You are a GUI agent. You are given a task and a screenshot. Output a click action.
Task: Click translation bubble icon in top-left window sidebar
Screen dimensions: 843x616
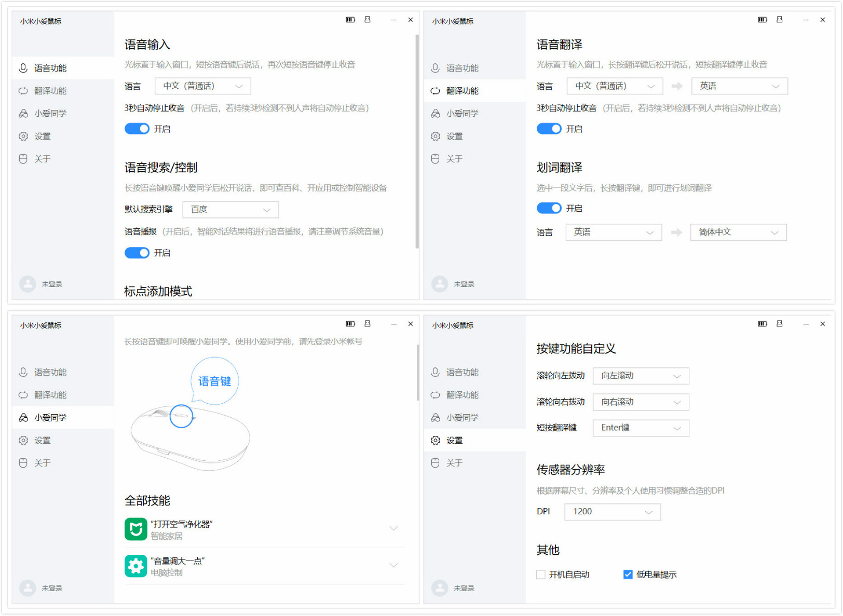[x=23, y=91]
